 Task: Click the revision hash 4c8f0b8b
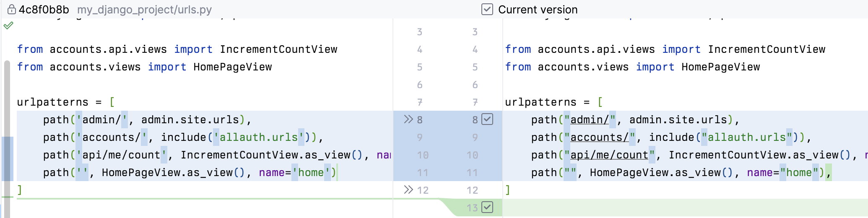pos(44,9)
